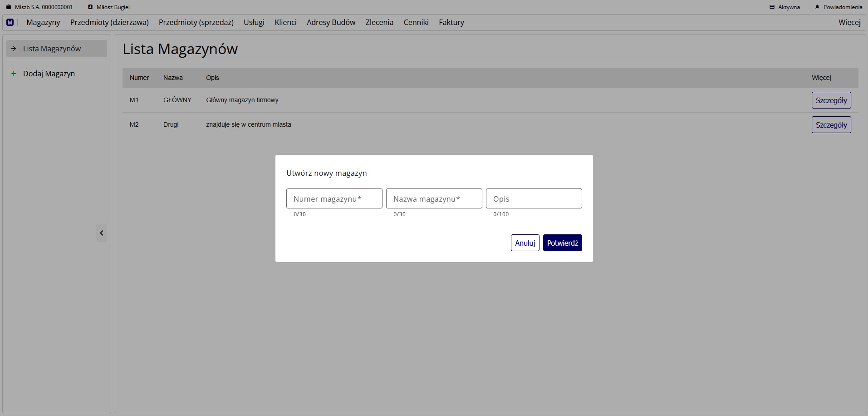868x416 pixels.
Task: Click the user profile icon beside Miłosz Bugiel
Action: click(90, 7)
